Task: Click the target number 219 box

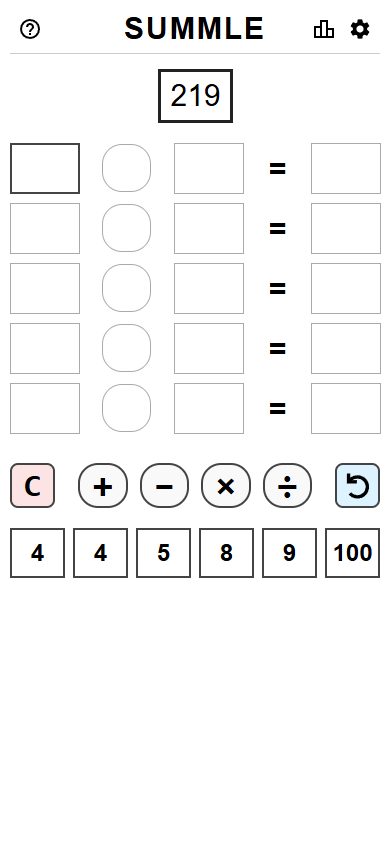Action: tap(195, 96)
